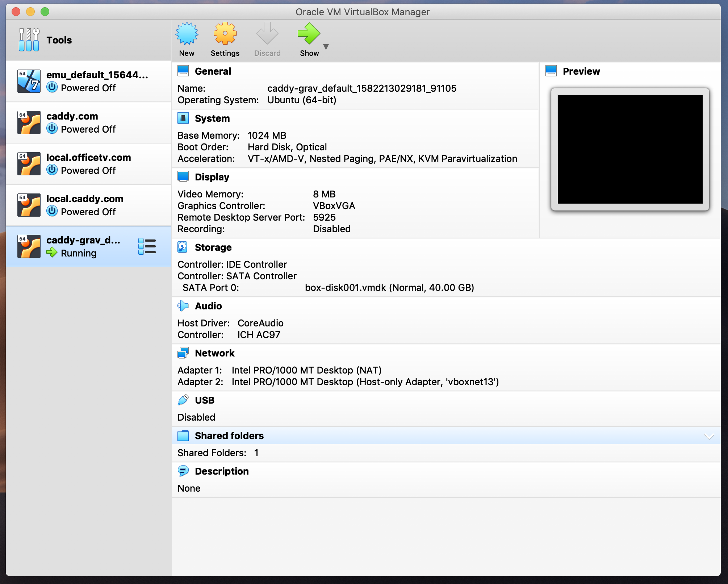
Task: Click the Remote Desktop Server Port value
Action: (x=325, y=217)
